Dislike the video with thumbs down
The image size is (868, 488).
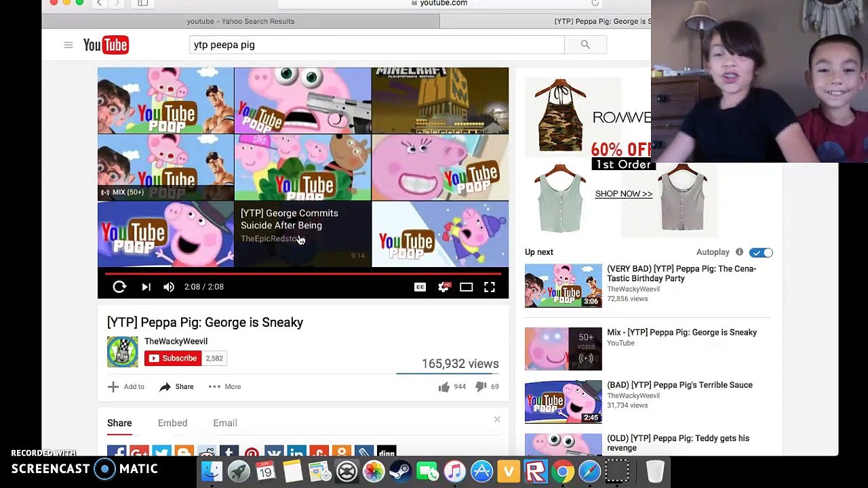point(480,386)
